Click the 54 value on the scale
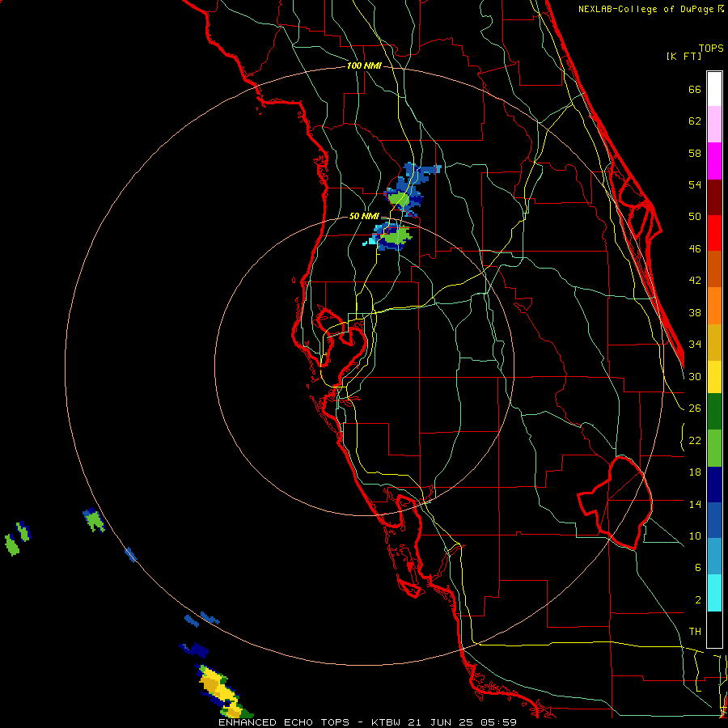 pos(695,184)
